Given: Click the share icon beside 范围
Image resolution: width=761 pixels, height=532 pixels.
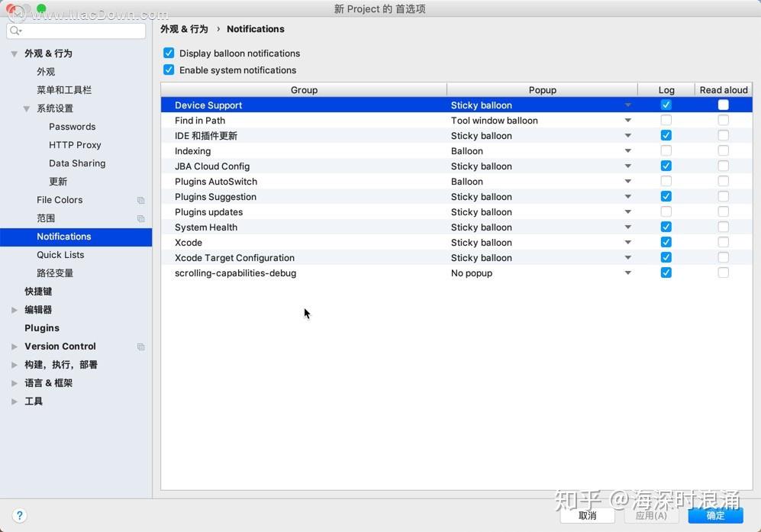Looking at the screenshot, I should pyautogui.click(x=140, y=218).
